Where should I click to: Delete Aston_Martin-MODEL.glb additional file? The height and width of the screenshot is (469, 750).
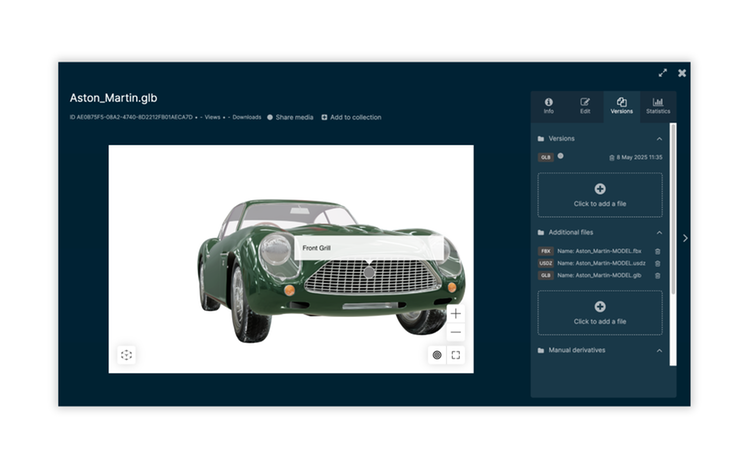point(658,276)
